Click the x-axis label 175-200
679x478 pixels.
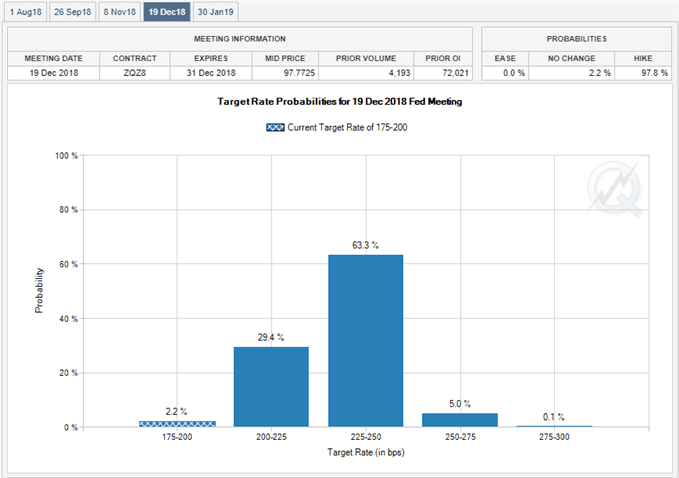point(177,437)
